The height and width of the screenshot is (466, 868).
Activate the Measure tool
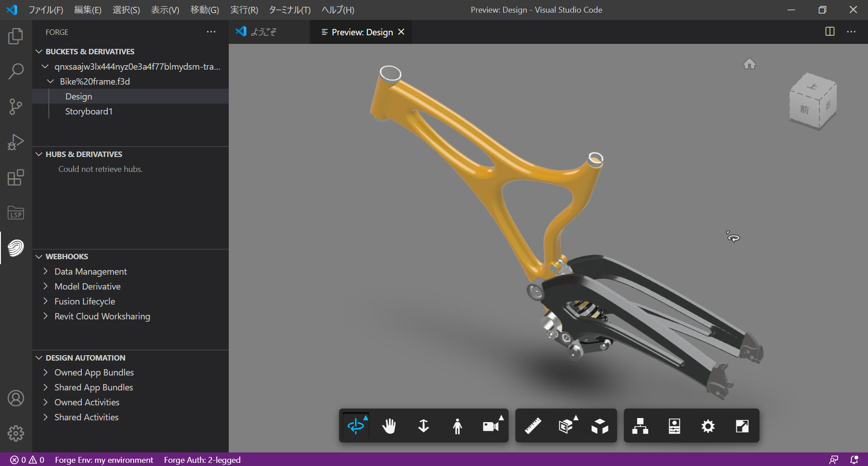[x=532, y=425]
